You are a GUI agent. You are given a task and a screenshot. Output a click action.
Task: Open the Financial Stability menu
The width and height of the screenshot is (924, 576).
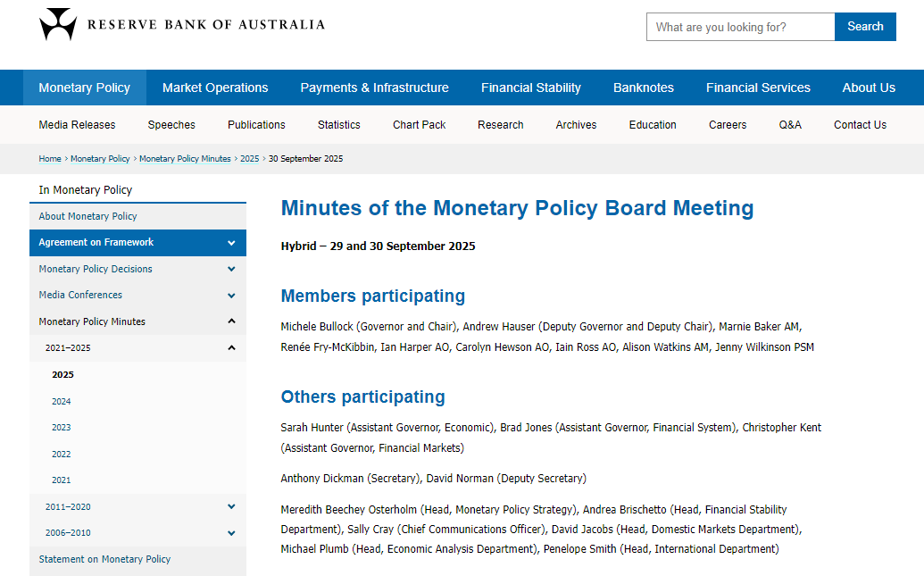pyautogui.click(x=531, y=88)
